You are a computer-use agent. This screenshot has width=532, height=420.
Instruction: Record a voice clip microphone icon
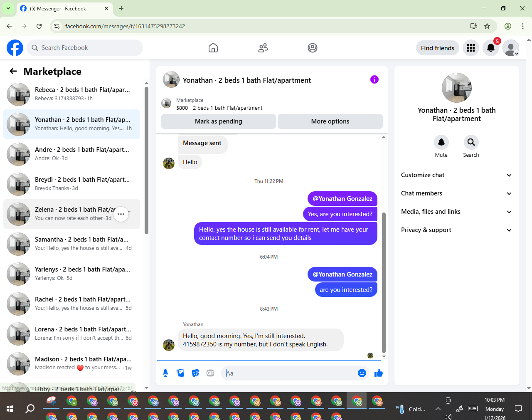[165, 373]
